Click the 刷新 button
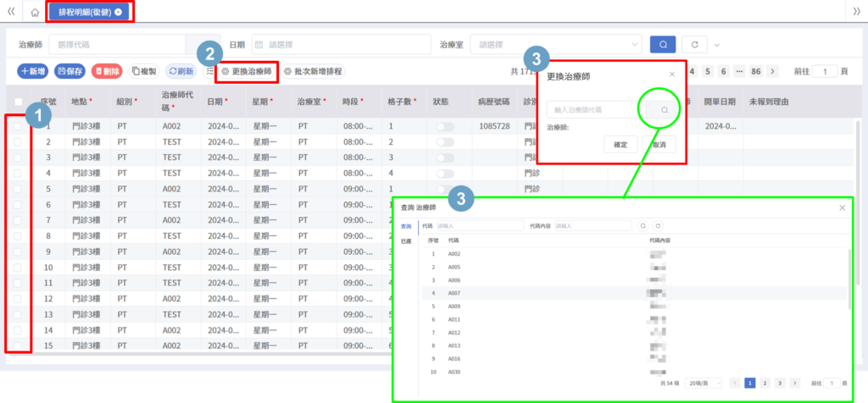This screenshot has width=868, height=403. point(181,71)
